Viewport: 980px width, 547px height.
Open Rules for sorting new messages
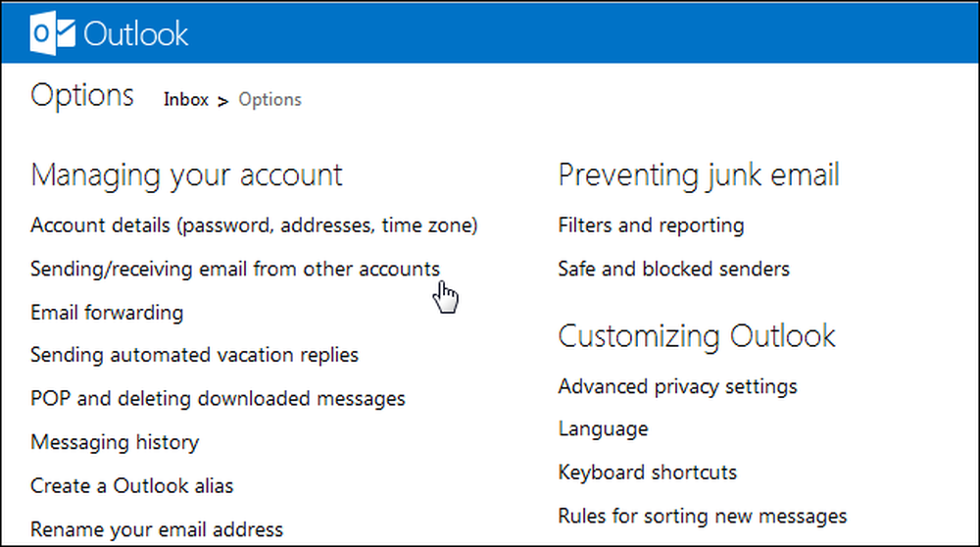coord(703,517)
